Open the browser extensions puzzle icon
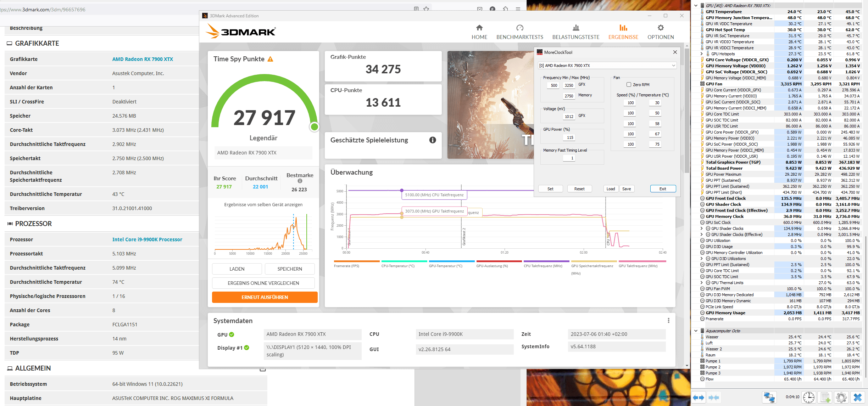Screen dimensions: 868x406 coord(505,9)
